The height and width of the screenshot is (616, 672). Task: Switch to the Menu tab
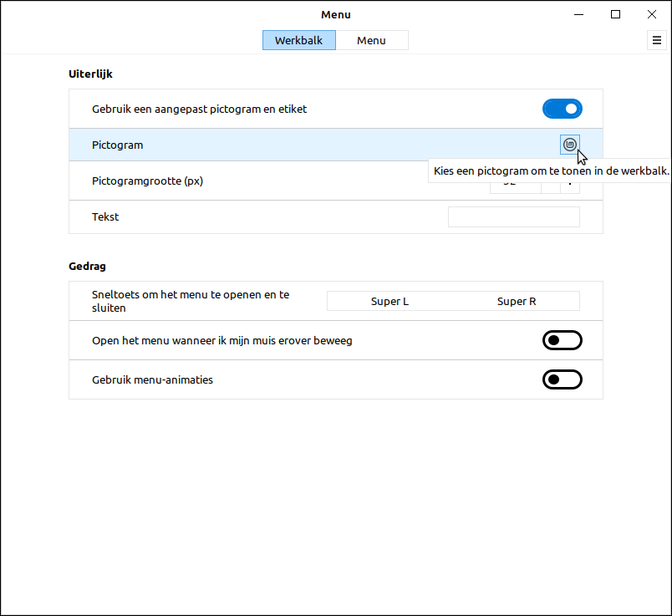[371, 40]
